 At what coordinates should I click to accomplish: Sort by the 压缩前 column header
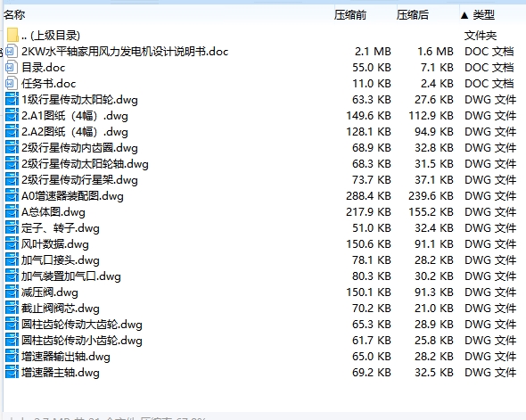click(350, 15)
